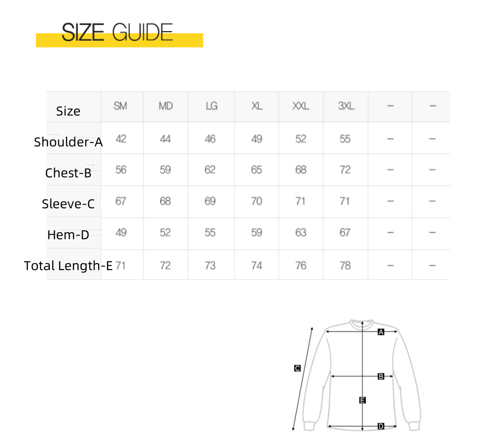Click the sweater neckline collar in the diagram
The width and height of the screenshot is (504, 443).
(x=362, y=323)
